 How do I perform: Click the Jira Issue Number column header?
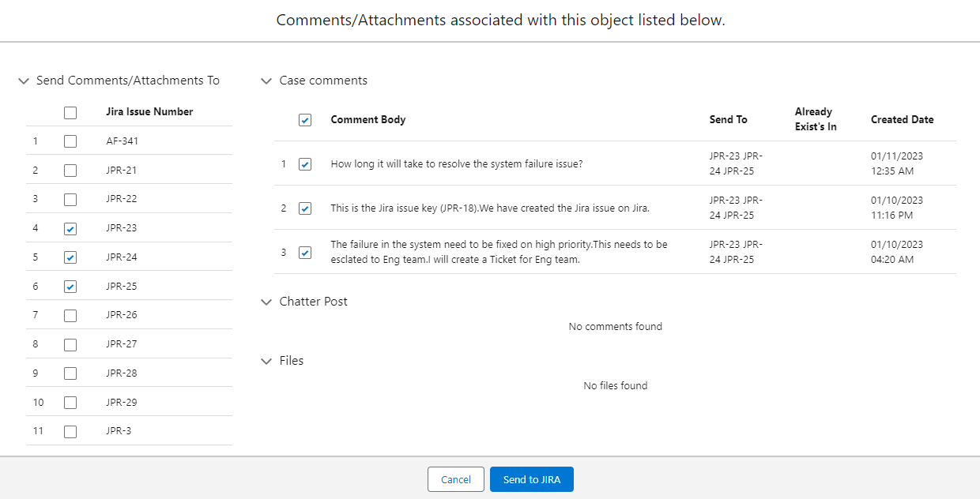(149, 112)
